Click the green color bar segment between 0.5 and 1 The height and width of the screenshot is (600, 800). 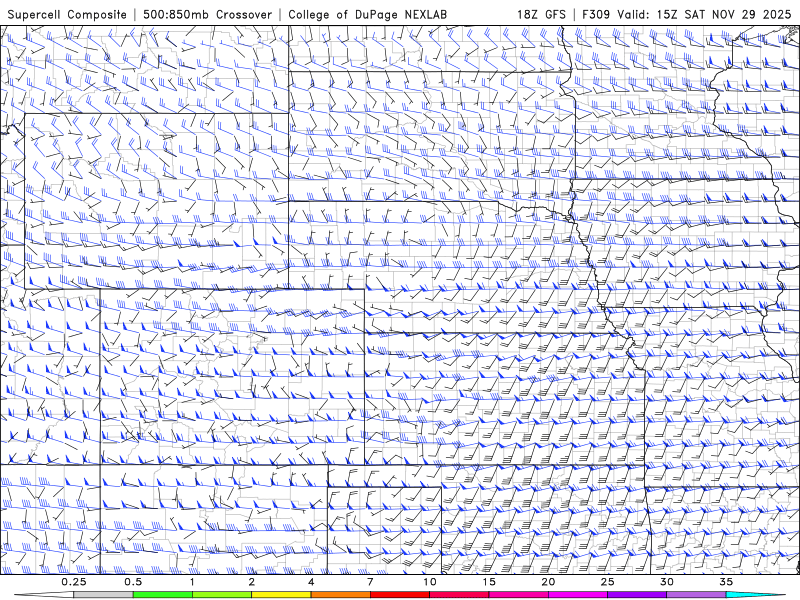click(163, 595)
